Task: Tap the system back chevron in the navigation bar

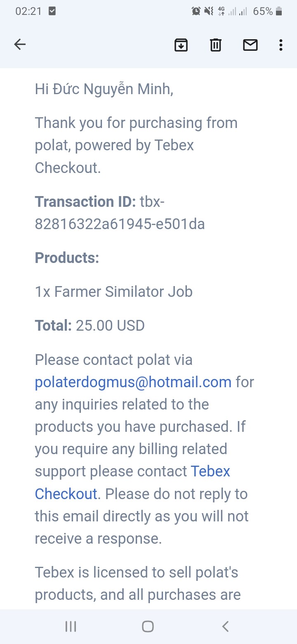Action: tap(225, 627)
